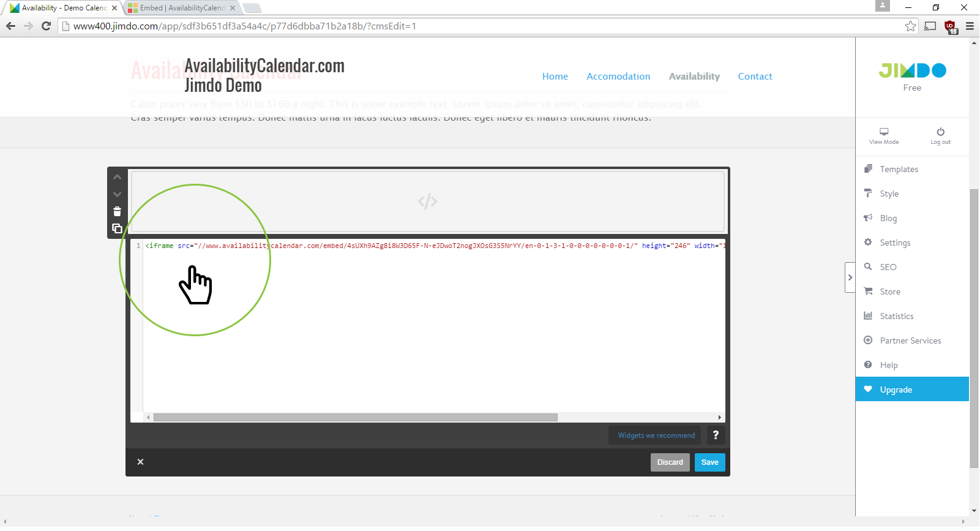
Task: Click the page vertical scrollbar thumb
Action: pos(974,328)
